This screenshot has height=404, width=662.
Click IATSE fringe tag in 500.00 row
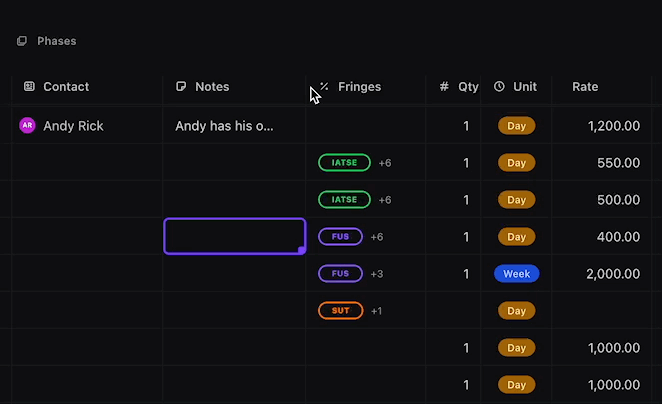tap(344, 199)
